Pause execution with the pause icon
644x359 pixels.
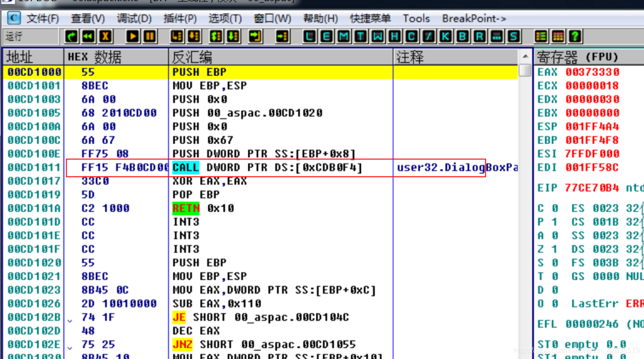click(150, 36)
